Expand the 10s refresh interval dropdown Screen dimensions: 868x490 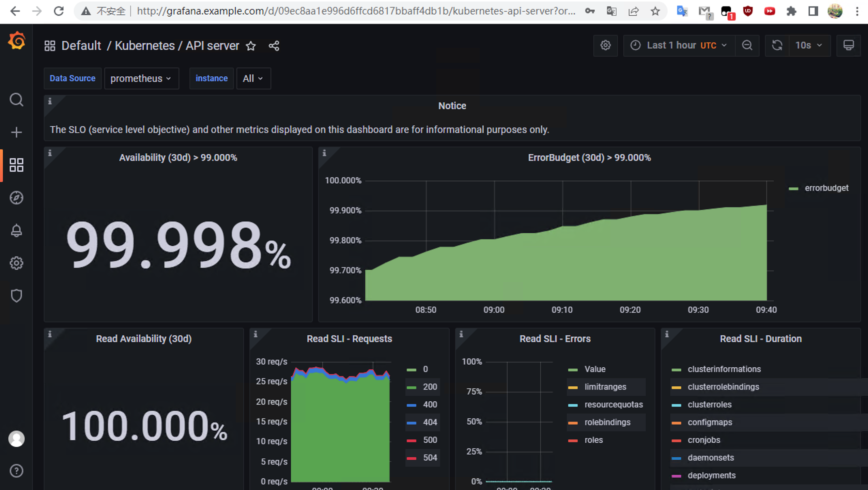click(809, 45)
